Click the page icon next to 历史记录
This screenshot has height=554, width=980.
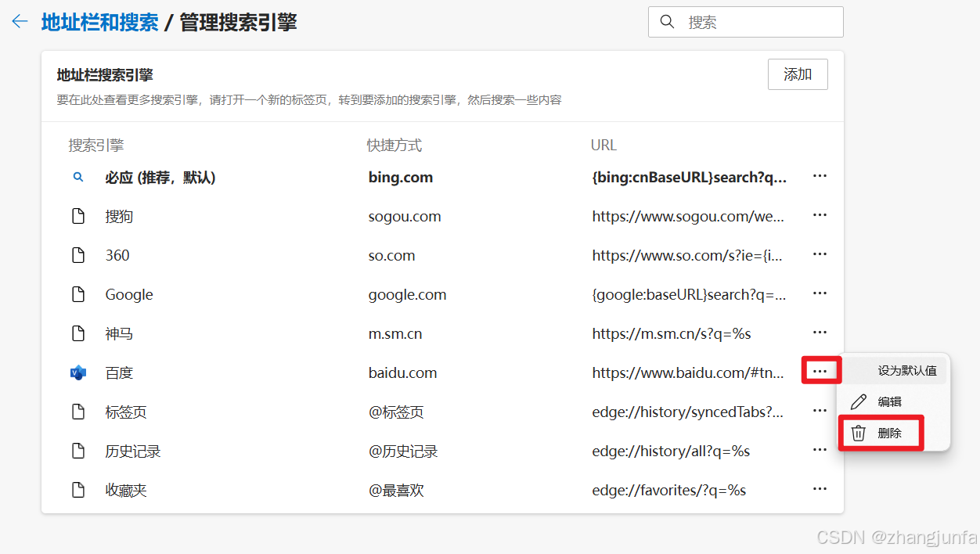pos(78,451)
